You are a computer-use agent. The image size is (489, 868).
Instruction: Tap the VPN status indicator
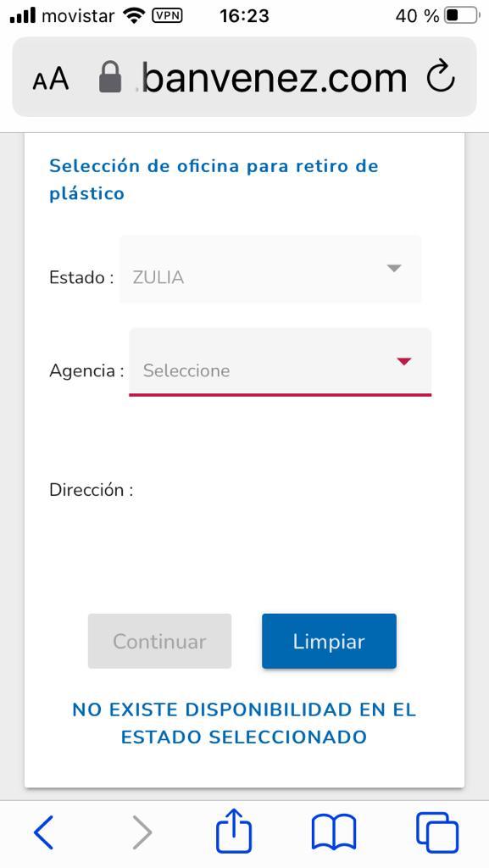pos(167,15)
